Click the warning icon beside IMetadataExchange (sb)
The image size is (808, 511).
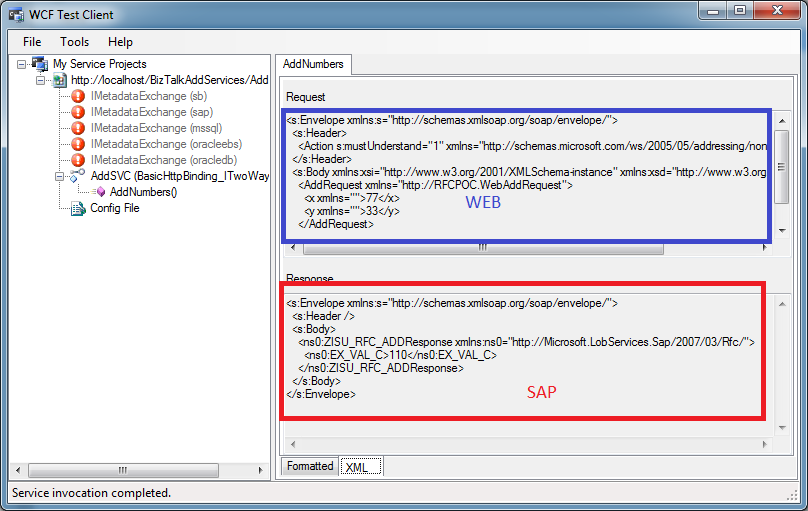[78, 96]
